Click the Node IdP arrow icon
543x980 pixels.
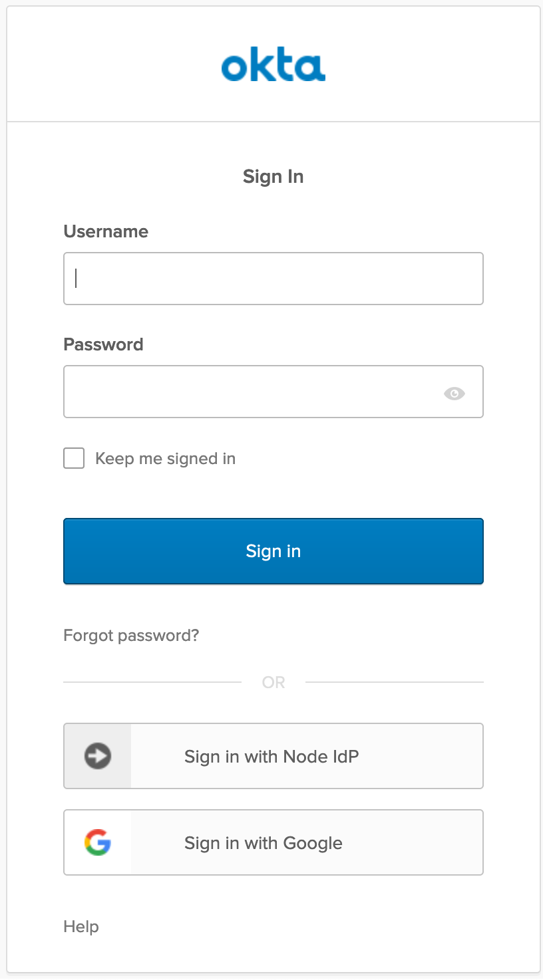click(98, 756)
